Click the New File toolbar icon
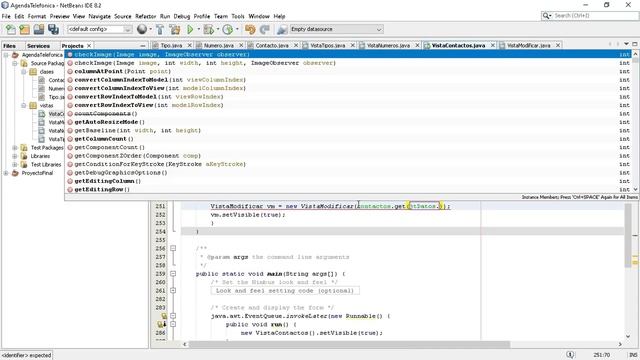The image size is (640, 360). [x=11, y=29]
